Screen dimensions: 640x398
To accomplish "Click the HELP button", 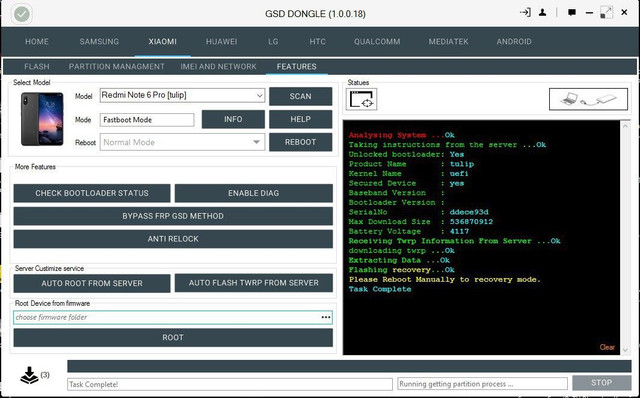I will coord(300,119).
